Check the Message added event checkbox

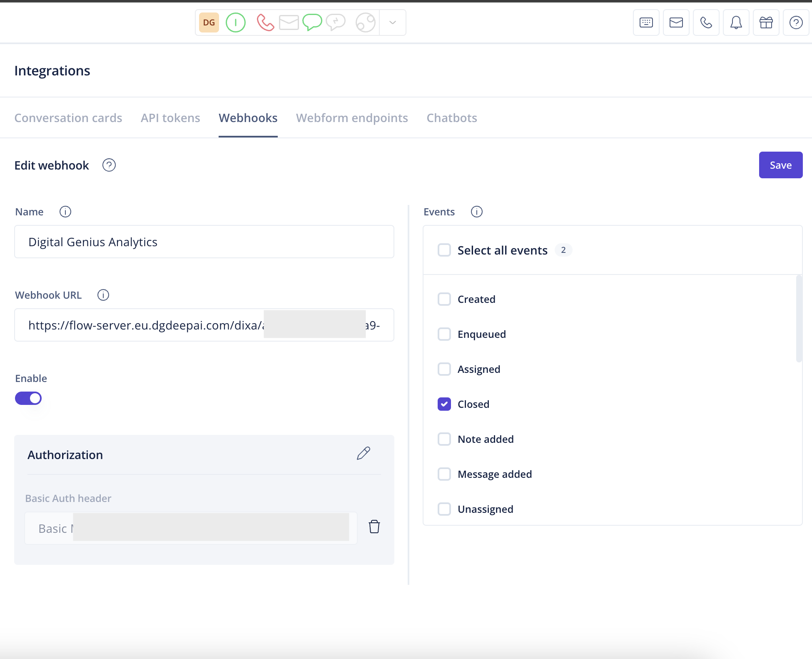[x=444, y=474]
